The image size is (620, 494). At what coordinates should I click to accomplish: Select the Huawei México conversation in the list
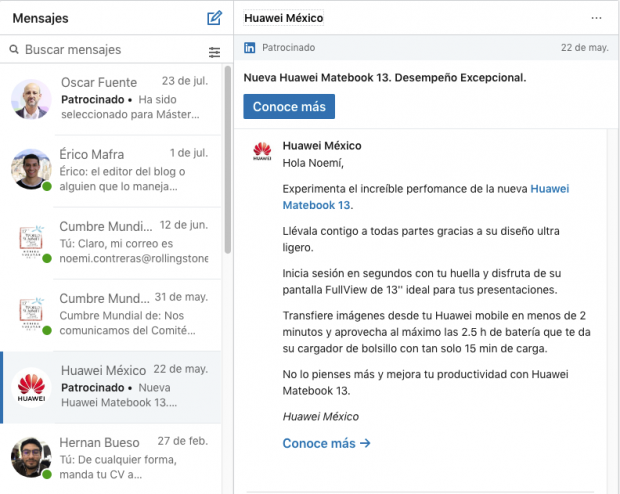click(x=111, y=387)
